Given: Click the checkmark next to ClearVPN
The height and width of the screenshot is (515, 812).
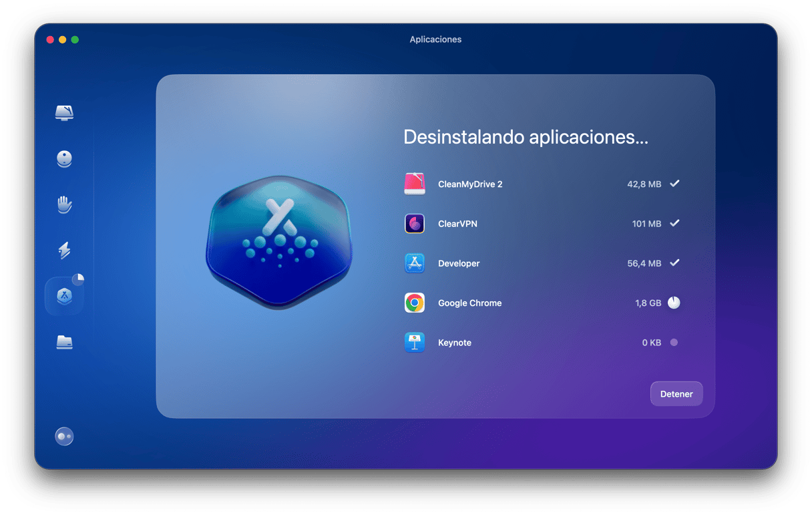Looking at the screenshot, I should point(674,224).
